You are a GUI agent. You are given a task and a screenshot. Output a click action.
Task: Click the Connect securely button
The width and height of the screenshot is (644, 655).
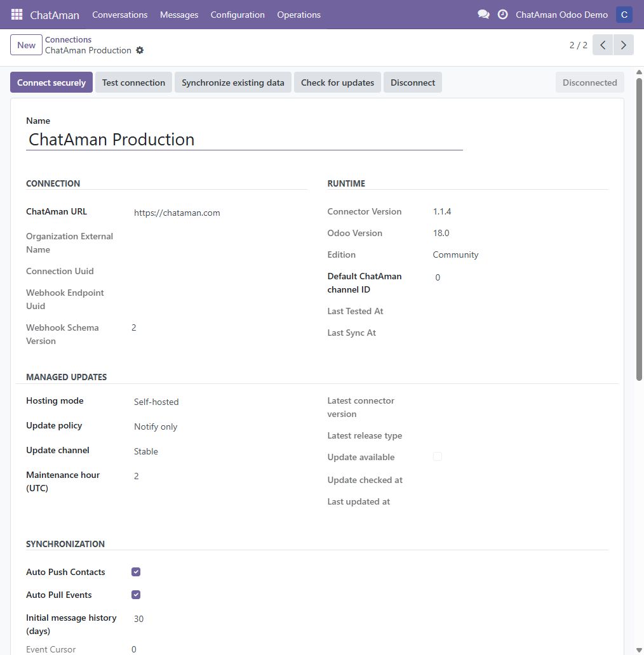pos(51,83)
